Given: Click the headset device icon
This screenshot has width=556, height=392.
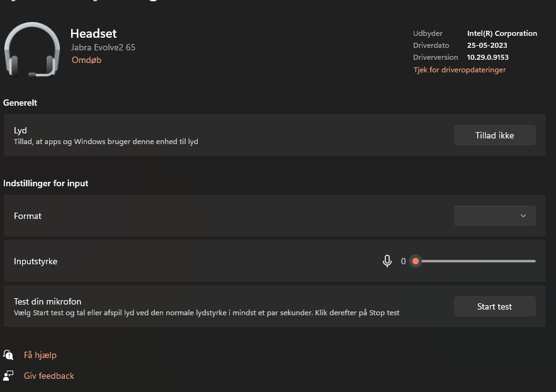Looking at the screenshot, I should tap(32, 50).
